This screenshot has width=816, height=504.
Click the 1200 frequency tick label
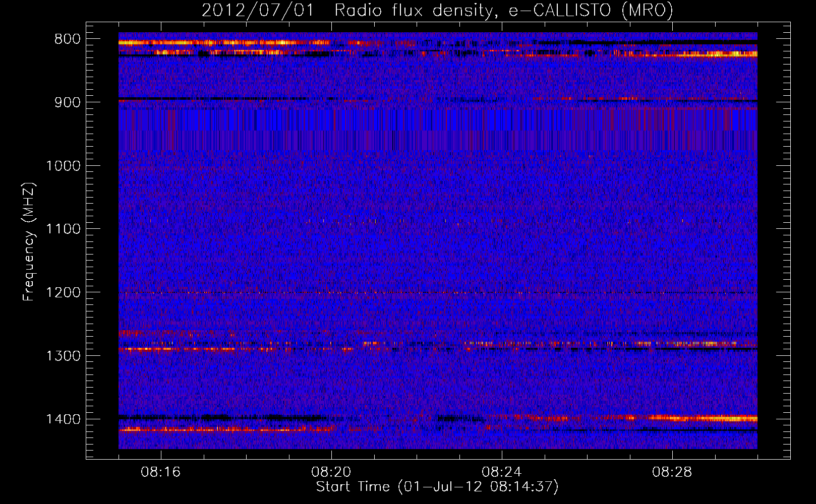[x=63, y=293]
